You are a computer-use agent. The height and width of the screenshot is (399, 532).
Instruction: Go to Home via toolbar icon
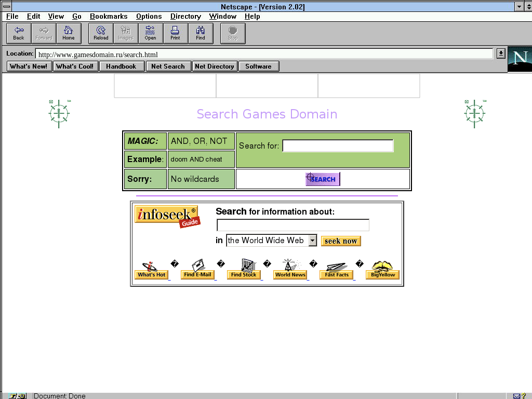69,33
